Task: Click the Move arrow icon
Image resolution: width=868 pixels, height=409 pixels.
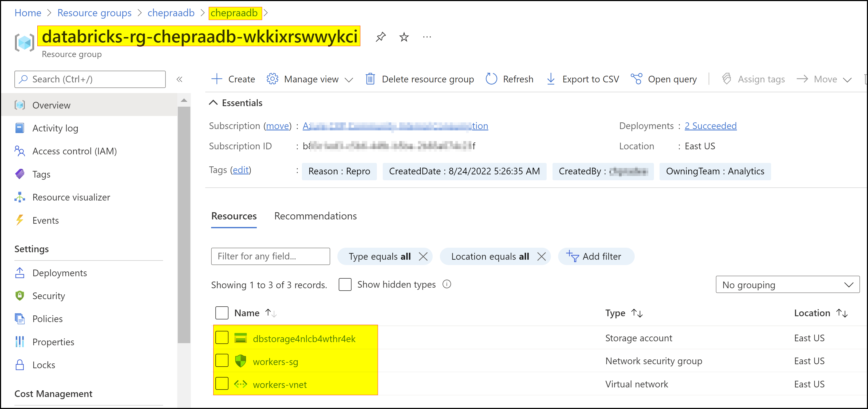Action: coord(802,79)
